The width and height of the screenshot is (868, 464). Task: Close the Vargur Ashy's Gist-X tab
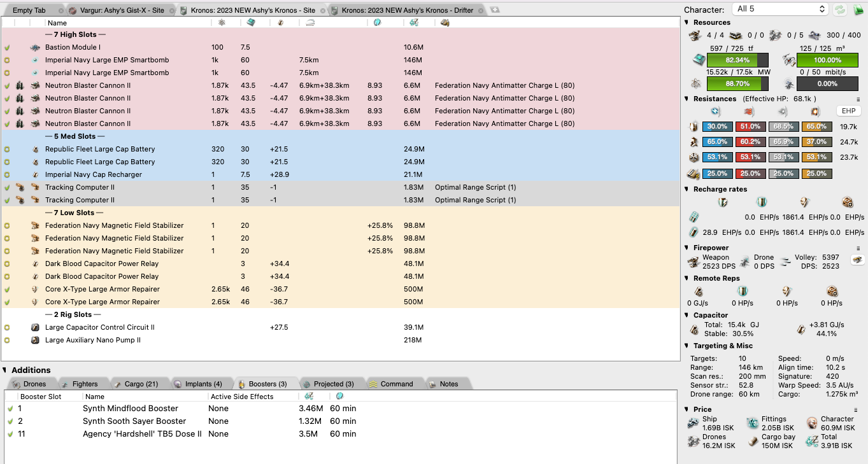[x=170, y=11]
